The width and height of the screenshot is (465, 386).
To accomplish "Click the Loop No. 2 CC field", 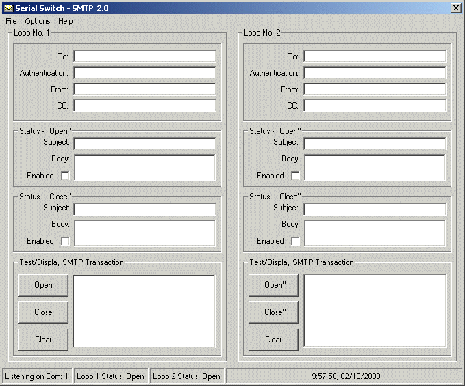I will [375, 105].
